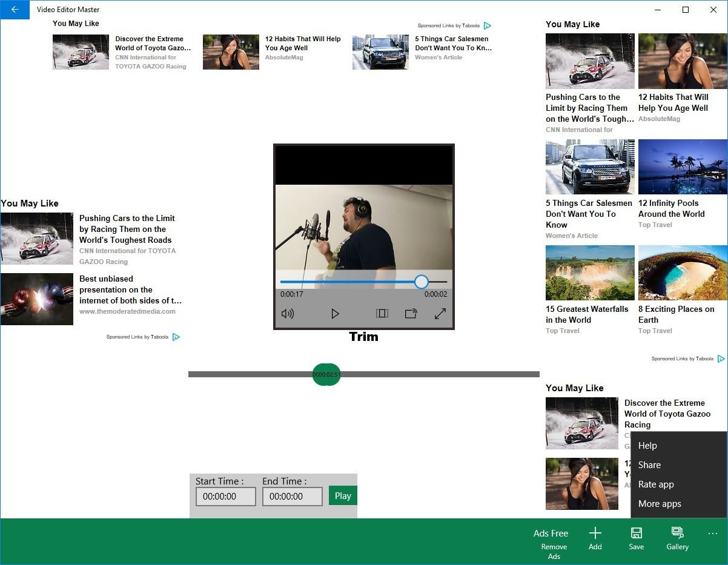Toggle the video aspect ratio icon
Viewport: 728px width, 565px height.
pos(382,314)
